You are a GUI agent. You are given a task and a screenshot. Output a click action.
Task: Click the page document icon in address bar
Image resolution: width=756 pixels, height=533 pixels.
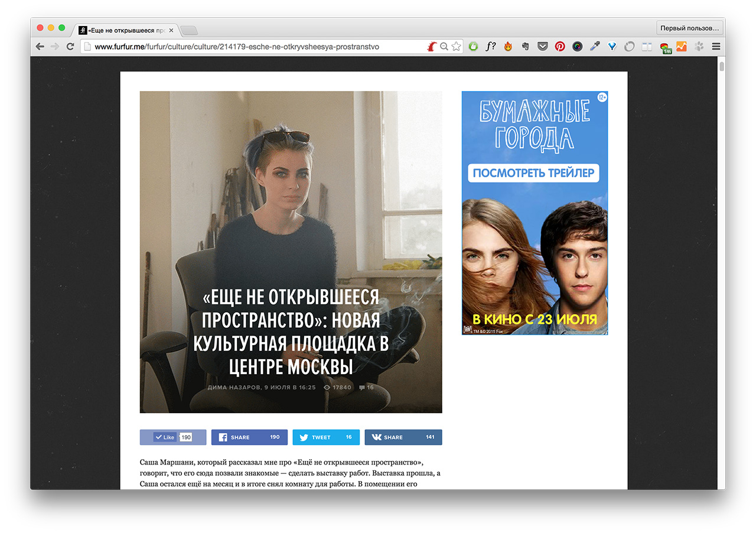87,47
